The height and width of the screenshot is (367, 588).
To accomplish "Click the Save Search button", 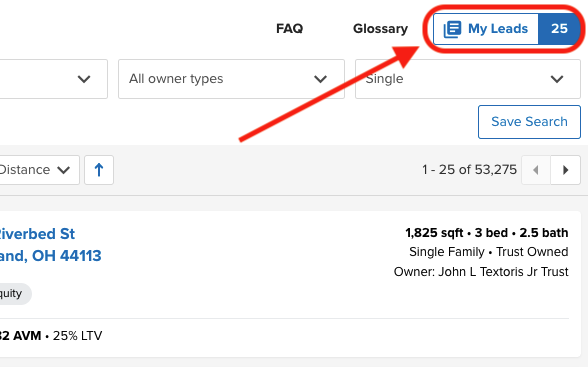I will click(529, 122).
